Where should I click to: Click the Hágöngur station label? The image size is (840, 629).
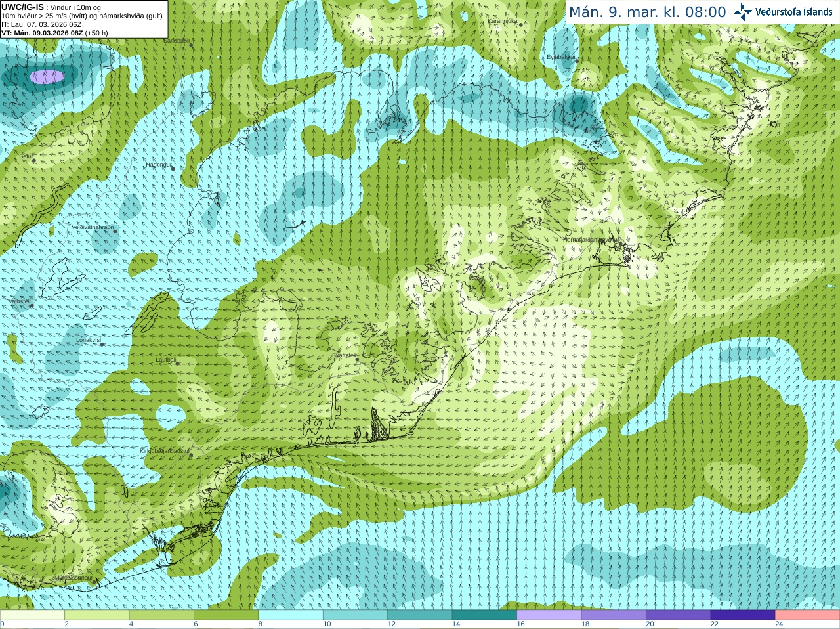[x=158, y=165]
